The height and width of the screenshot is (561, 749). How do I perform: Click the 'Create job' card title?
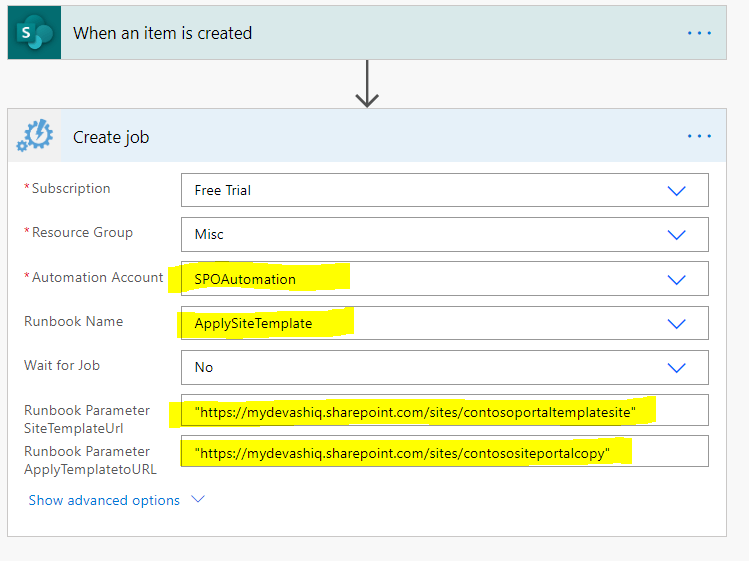[x=111, y=137]
